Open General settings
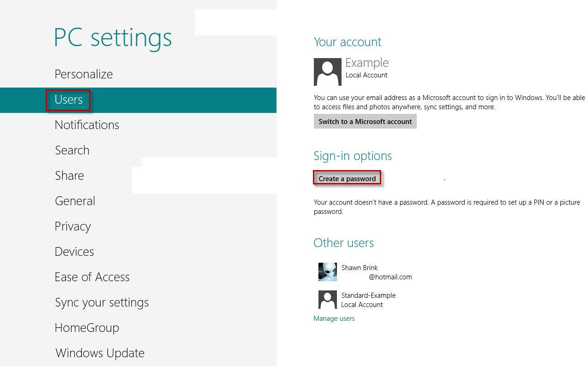588x366 pixels. pos(75,201)
